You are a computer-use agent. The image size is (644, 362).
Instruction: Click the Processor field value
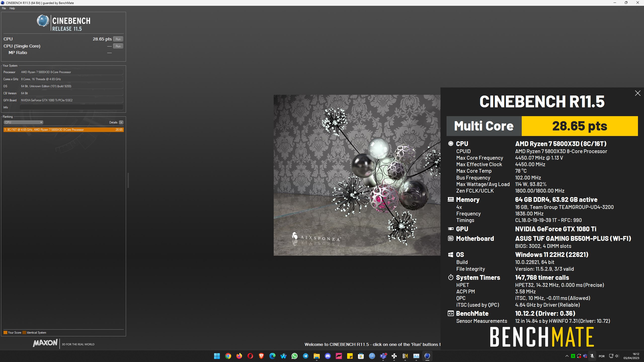(71, 72)
